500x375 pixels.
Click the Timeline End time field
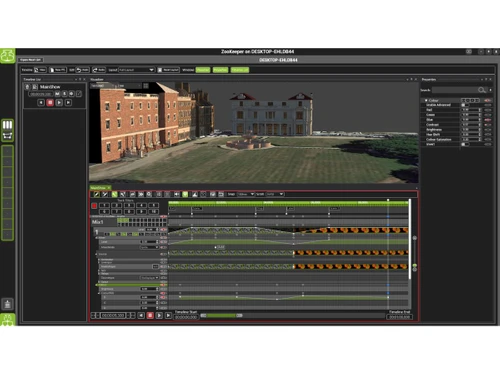point(399,317)
